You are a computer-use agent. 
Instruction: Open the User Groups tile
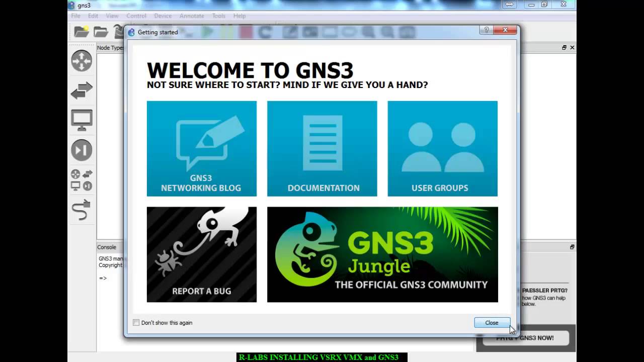(x=442, y=148)
